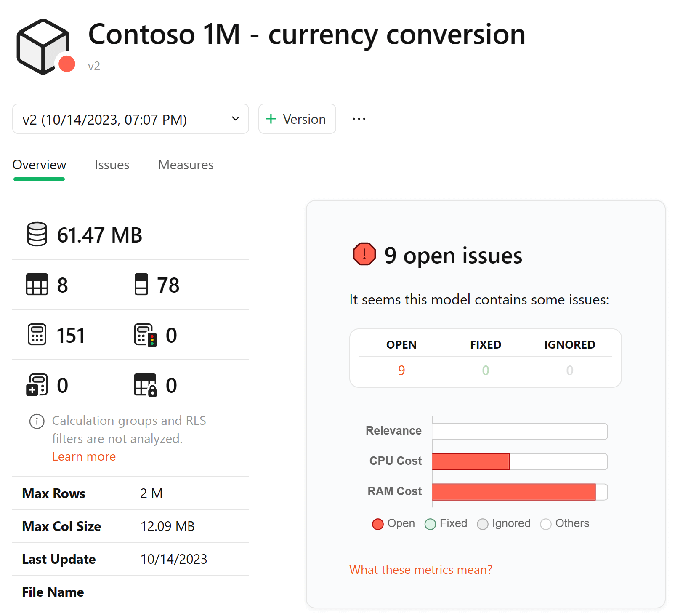Click the tables count icon
Screen dimensions: 675x616
pyautogui.click(x=37, y=284)
